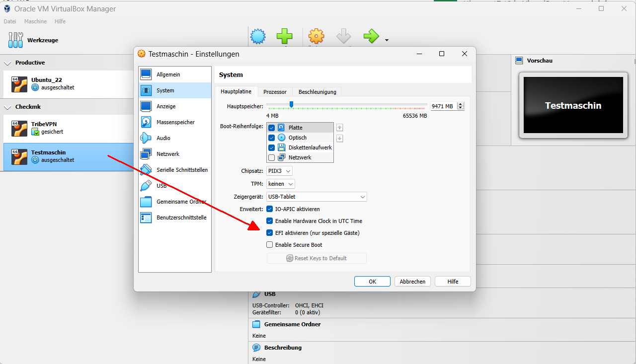Click USB section icon in details
636x364 pixels.
(256, 294)
